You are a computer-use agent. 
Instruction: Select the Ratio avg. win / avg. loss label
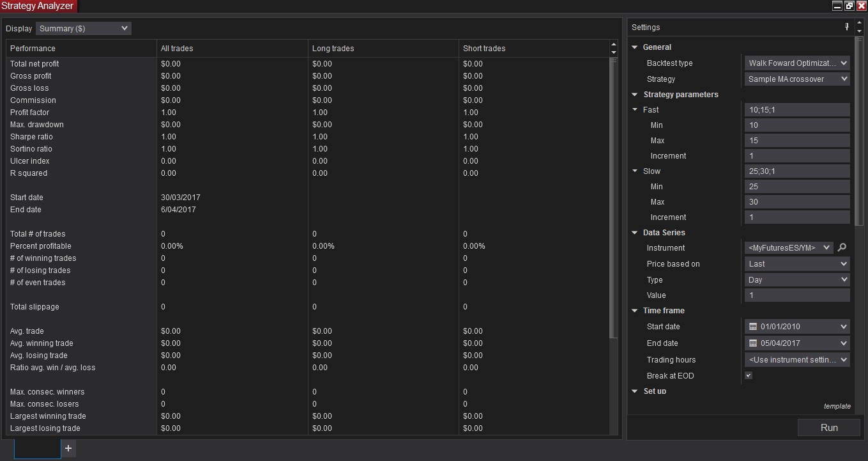pyautogui.click(x=52, y=368)
